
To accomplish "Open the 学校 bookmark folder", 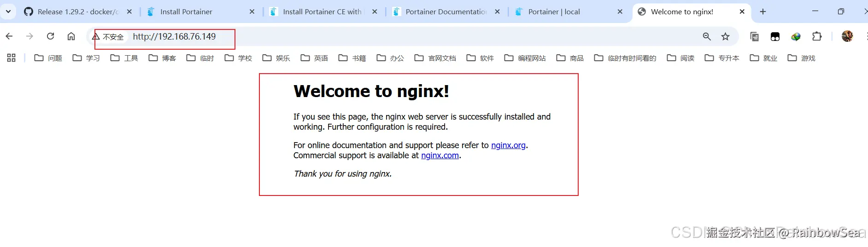I will [x=238, y=58].
